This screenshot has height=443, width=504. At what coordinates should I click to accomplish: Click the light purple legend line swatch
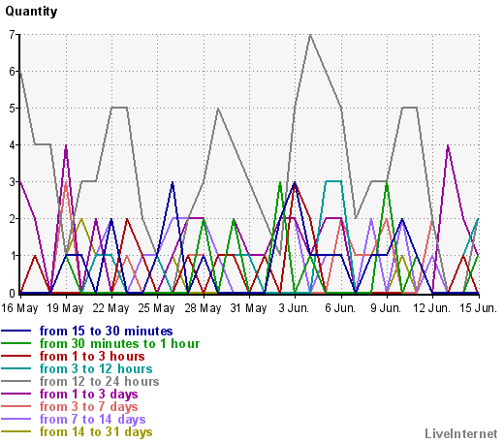pos(16,419)
